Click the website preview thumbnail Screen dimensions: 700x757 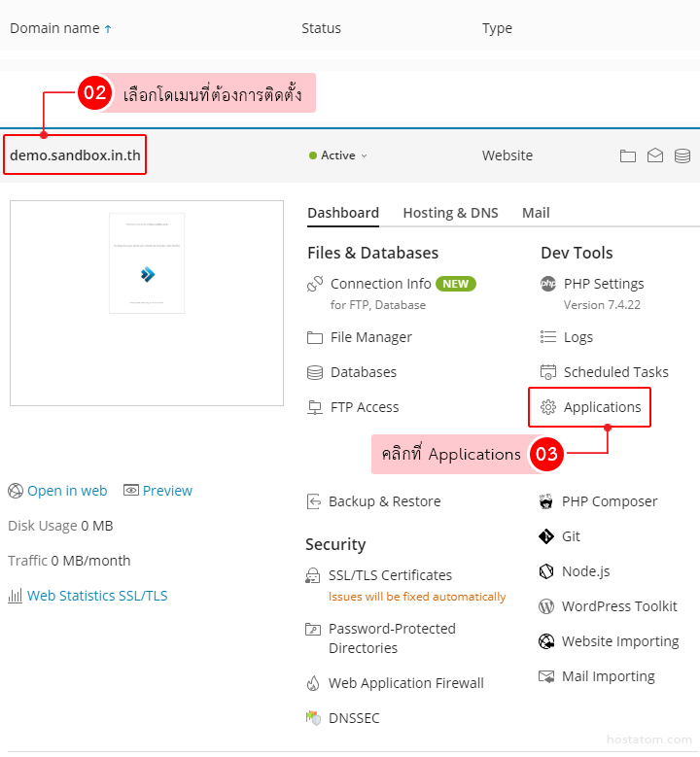[147, 302]
